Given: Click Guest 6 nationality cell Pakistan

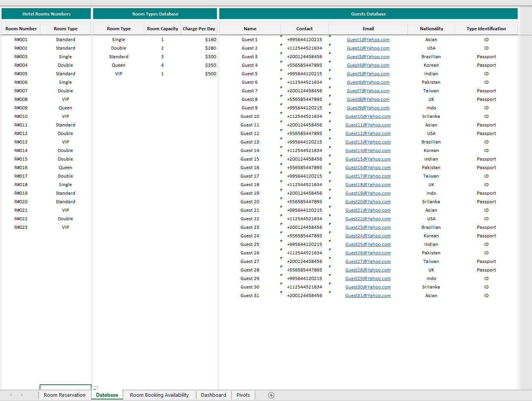Looking at the screenshot, I should pyautogui.click(x=431, y=82).
